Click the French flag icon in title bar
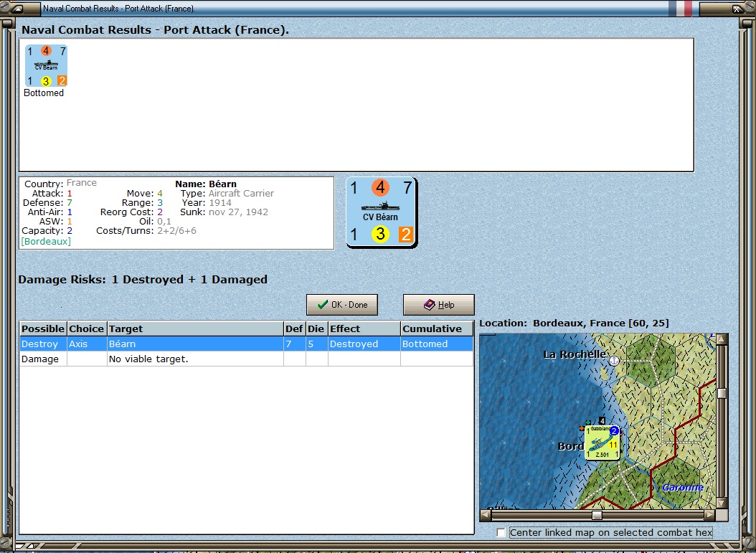 pyautogui.click(x=681, y=8)
